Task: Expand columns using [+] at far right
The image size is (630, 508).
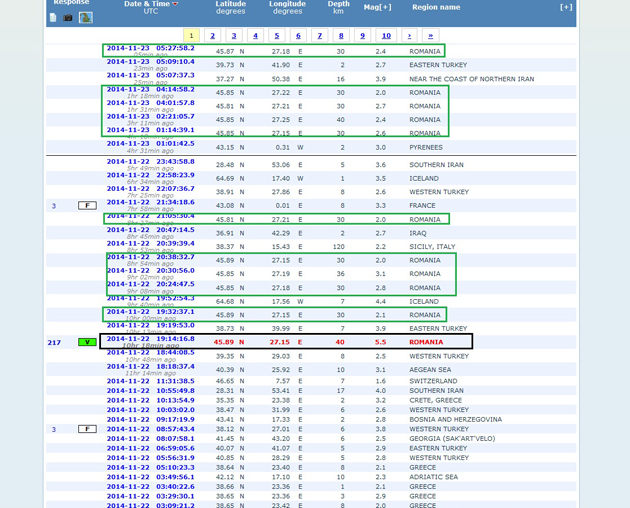Action: point(566,7)
